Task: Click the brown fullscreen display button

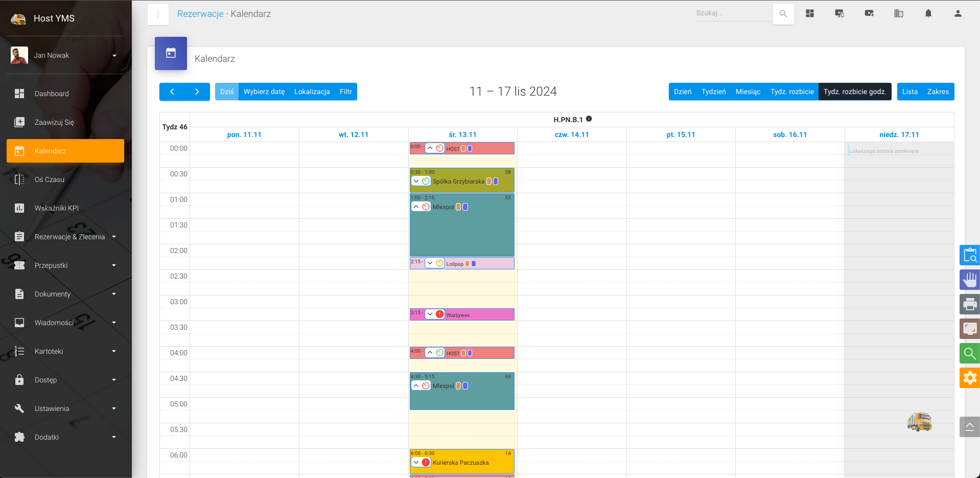Action: click(969, 329)
